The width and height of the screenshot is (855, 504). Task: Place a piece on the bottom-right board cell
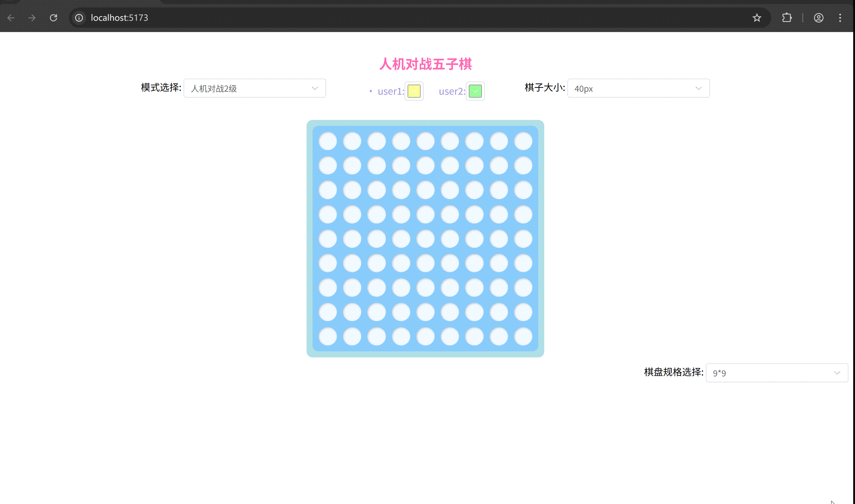(523, 336)
